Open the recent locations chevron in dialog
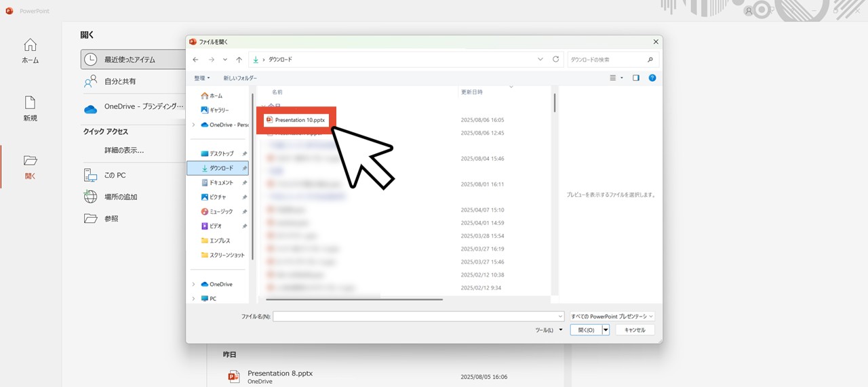This screenshot has height=387, width=868. click(x=225, y=60)
